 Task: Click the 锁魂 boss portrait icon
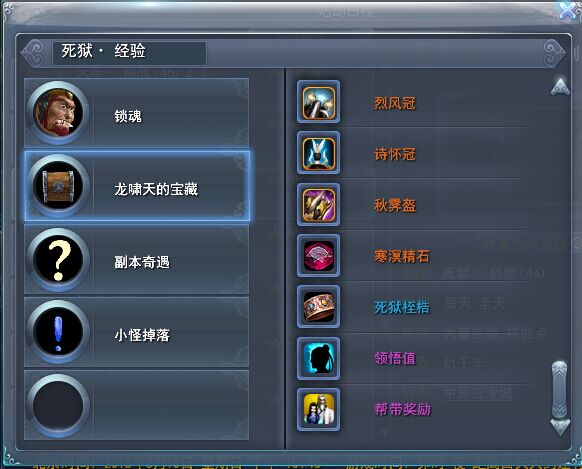[x=58, y=112]
